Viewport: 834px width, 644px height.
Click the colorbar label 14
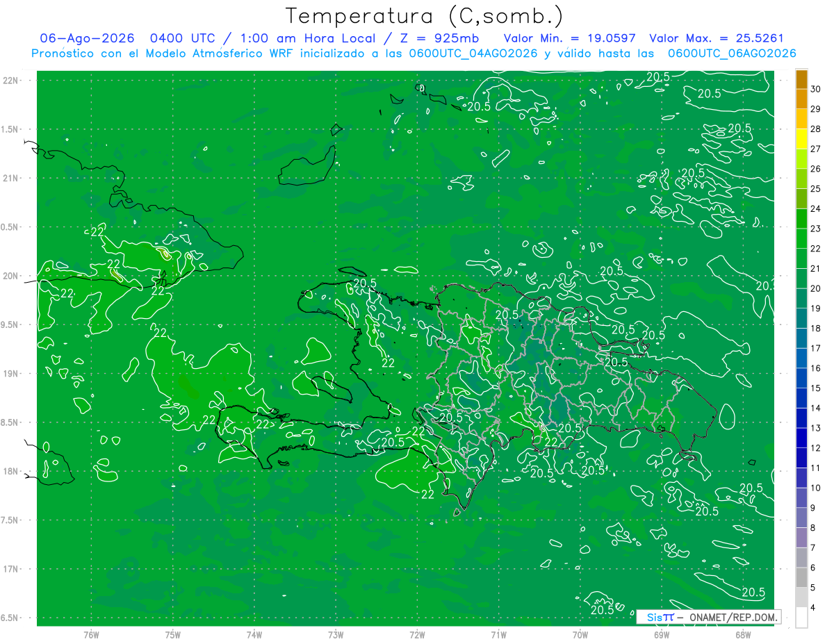tap(816, 408)
